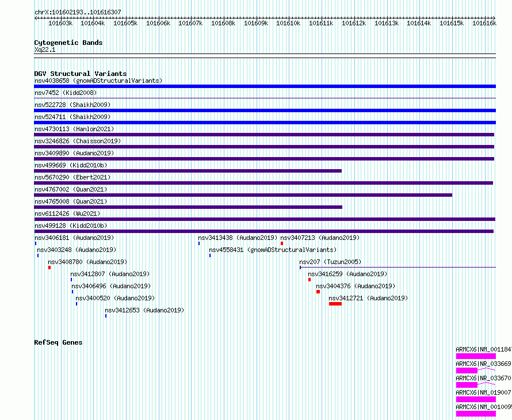Click nsv4765008 (Quan2021) label
The width and height of the screenshot is (512, 420).
[71, 201]
